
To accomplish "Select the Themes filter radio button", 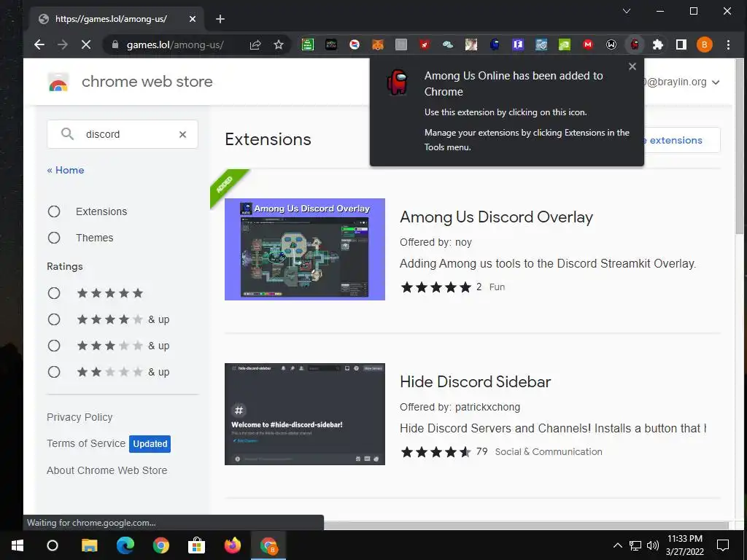I will [54, 238].
